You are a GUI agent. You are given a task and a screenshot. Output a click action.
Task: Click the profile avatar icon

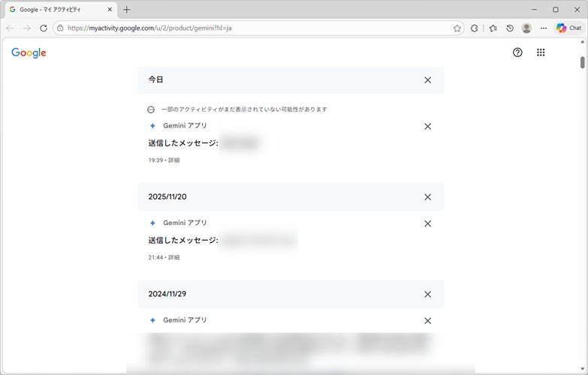pos(526,28)
